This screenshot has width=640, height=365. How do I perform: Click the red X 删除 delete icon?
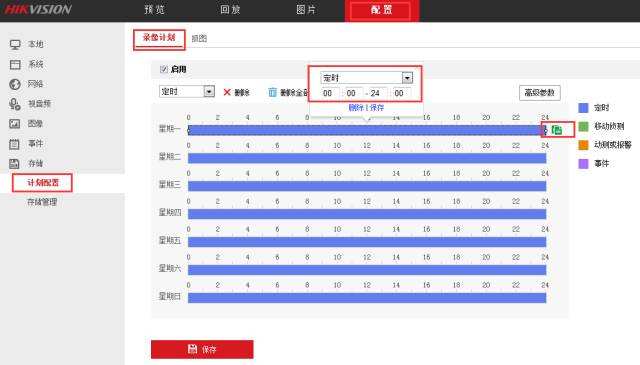pyautogui.click(x=227, y=92)
